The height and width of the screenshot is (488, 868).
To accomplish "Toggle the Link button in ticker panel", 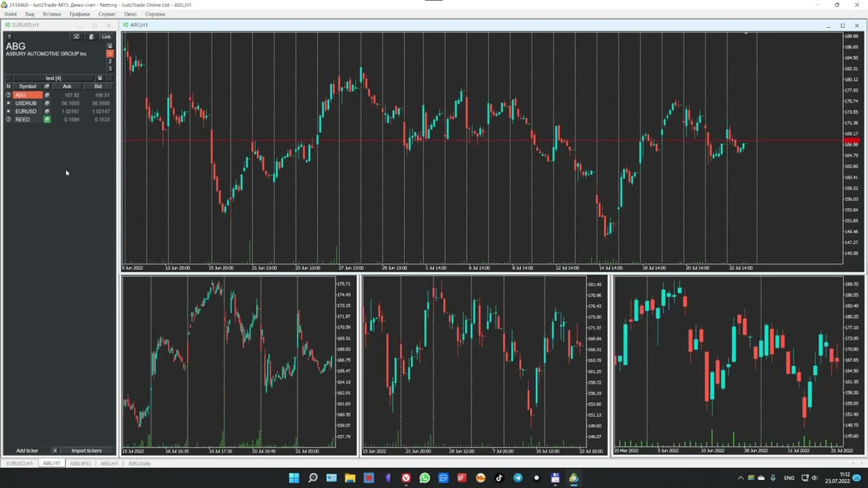I will [106, 37].
